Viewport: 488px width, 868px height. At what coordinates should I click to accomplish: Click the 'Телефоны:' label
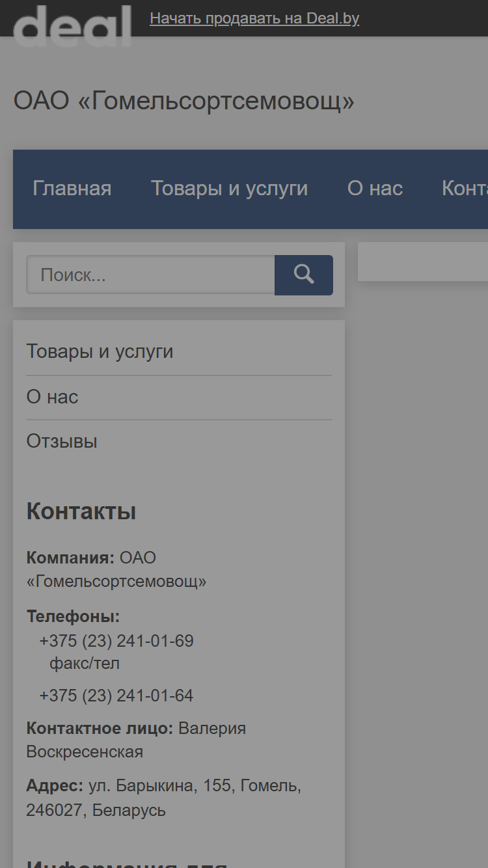click(73, 616)
